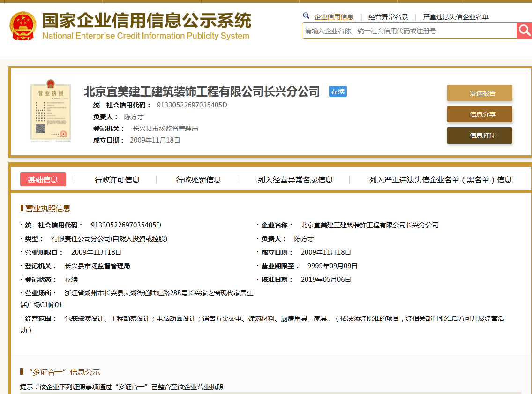Viewport: 532px width, 394px height.
Task: Click the 国家企业信用信息公示系统 site title
Action: click(147, 20)
